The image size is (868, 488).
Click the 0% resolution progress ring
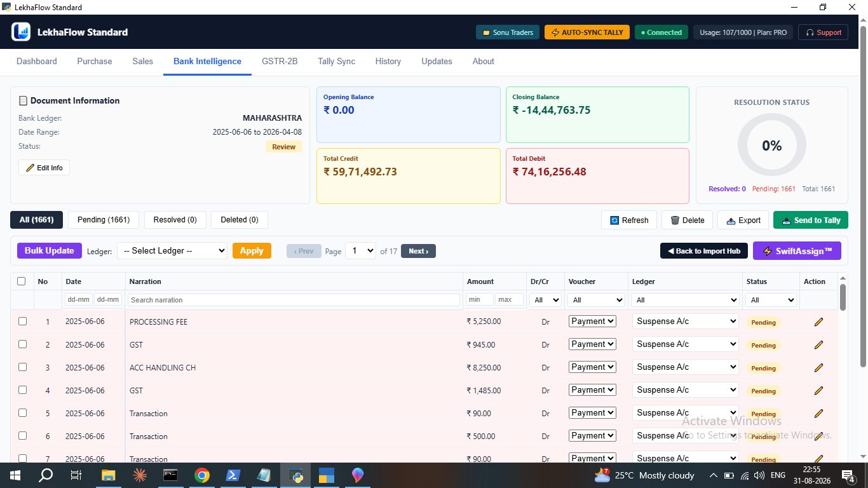[771, 146]
